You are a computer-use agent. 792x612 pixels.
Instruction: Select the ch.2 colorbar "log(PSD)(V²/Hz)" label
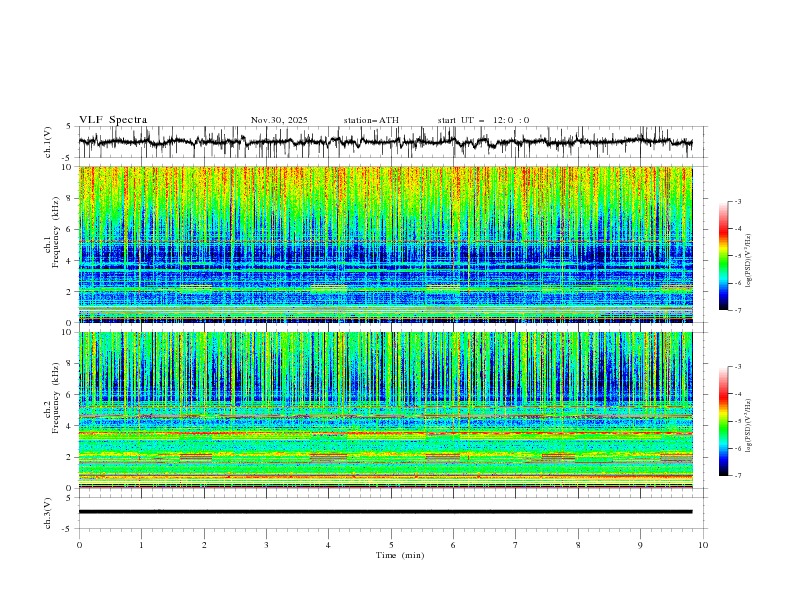(749, 425)
